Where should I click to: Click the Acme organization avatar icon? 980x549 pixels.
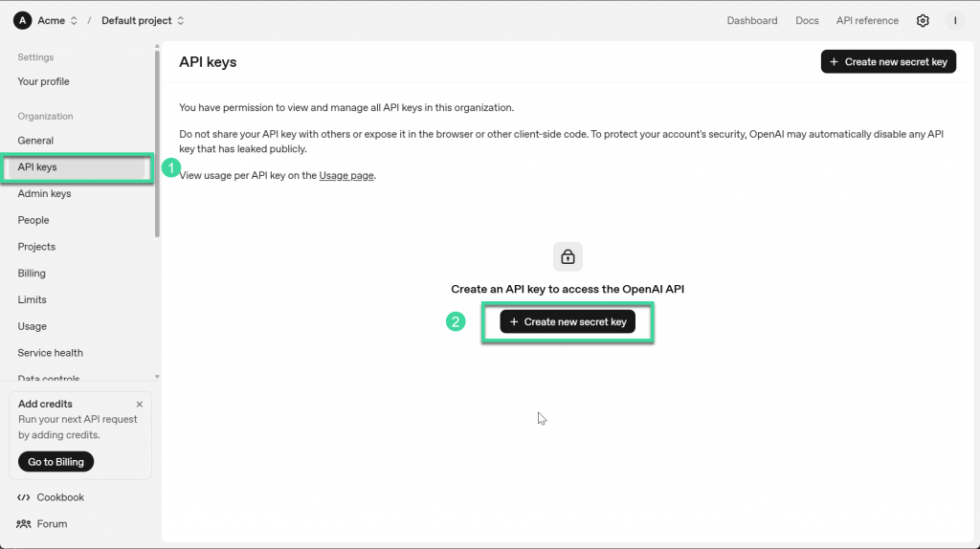tap(23, 21)
